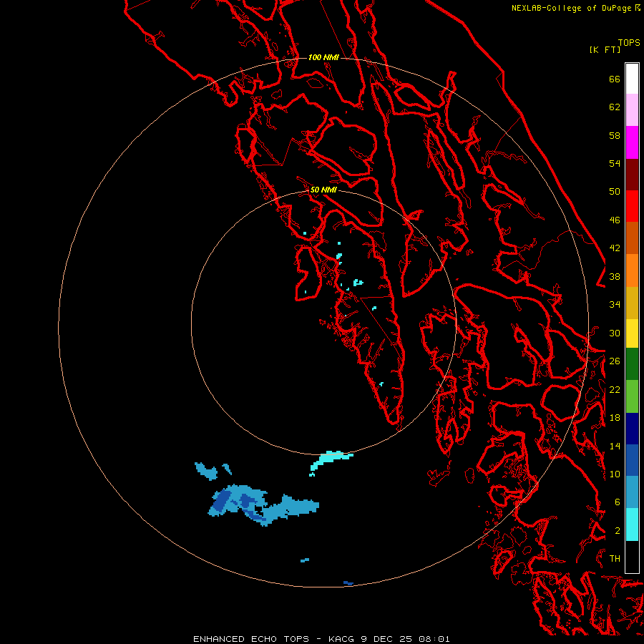644x644 pixels.
Task: Click the bright red 50 legend swatch
Action: coord(632,206)
